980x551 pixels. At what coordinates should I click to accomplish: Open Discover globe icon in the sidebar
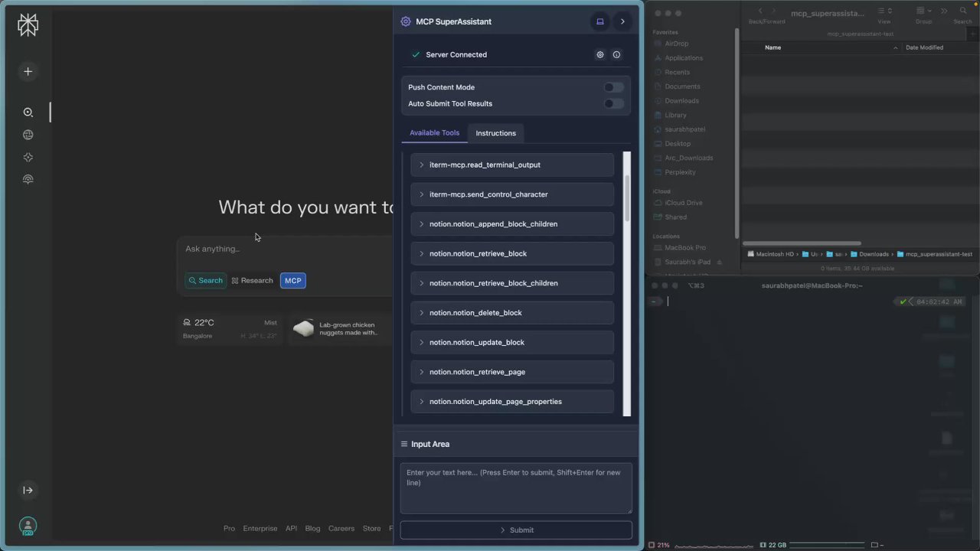point(28,135)
